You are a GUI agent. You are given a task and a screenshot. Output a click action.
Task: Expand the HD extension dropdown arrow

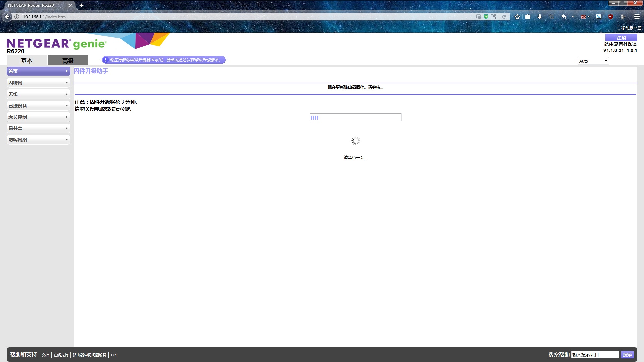click(x=589, y=17)
